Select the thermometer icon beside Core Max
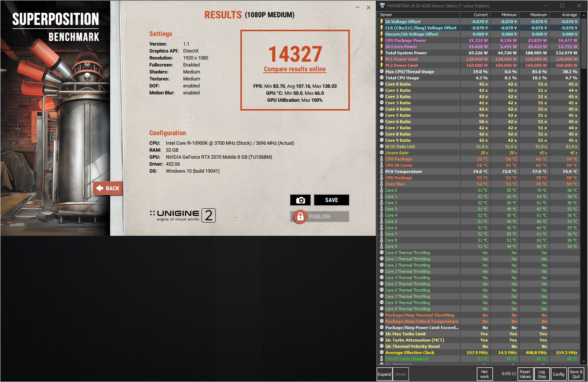This screenshot has height=382, width=588. point(381,184)
